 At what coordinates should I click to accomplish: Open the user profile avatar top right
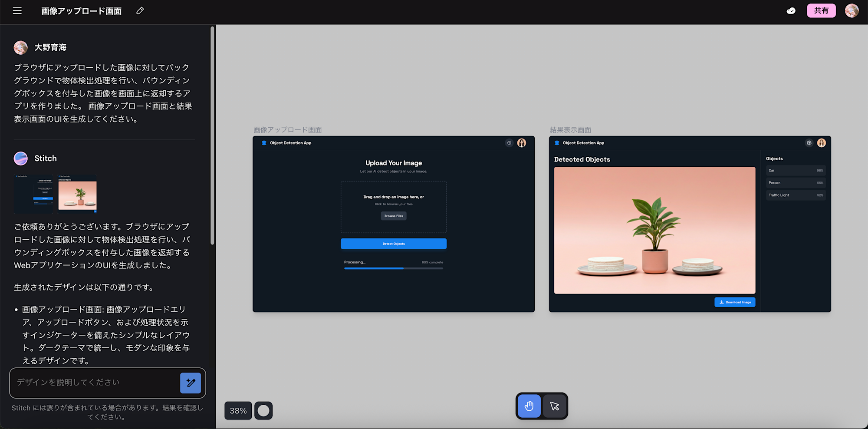tap(852, 11)
